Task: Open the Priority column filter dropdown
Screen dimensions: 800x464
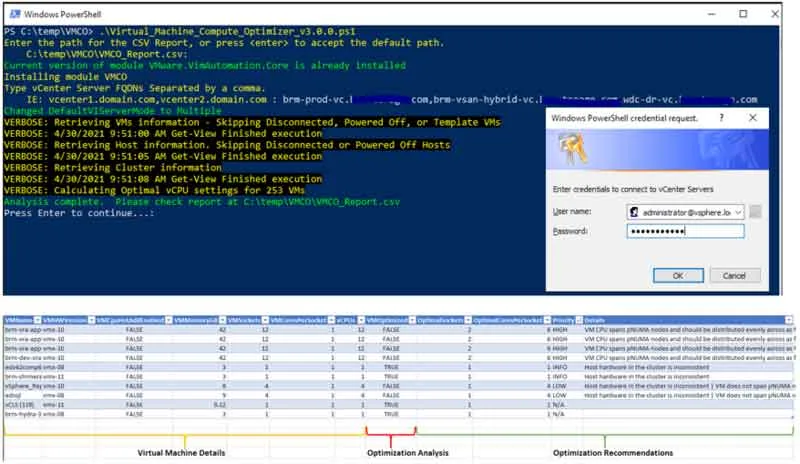Action: point(579,320)
